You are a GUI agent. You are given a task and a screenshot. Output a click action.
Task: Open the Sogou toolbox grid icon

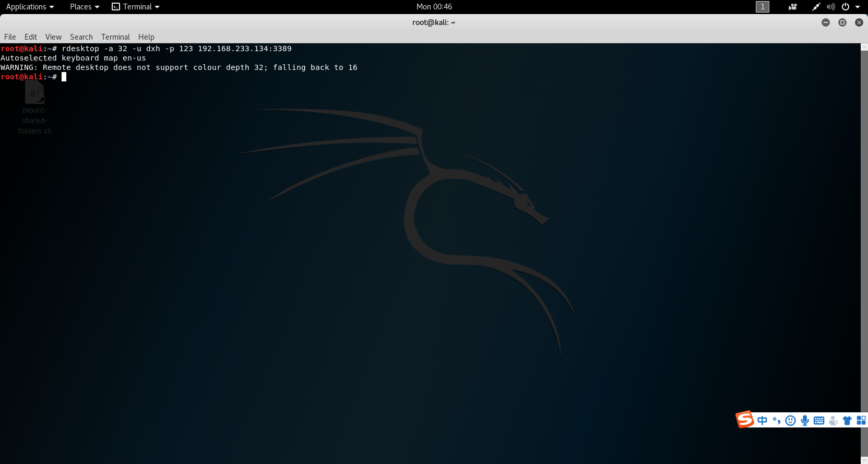click(861, 421)
